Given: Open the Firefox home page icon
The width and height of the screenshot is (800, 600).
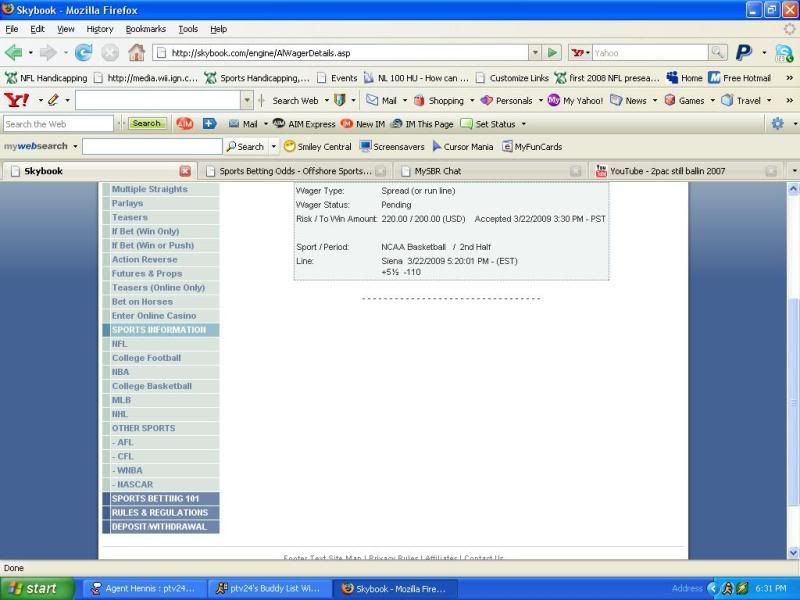Looking at the screenshot, I should pyautogui.click(x=136, y=53).
